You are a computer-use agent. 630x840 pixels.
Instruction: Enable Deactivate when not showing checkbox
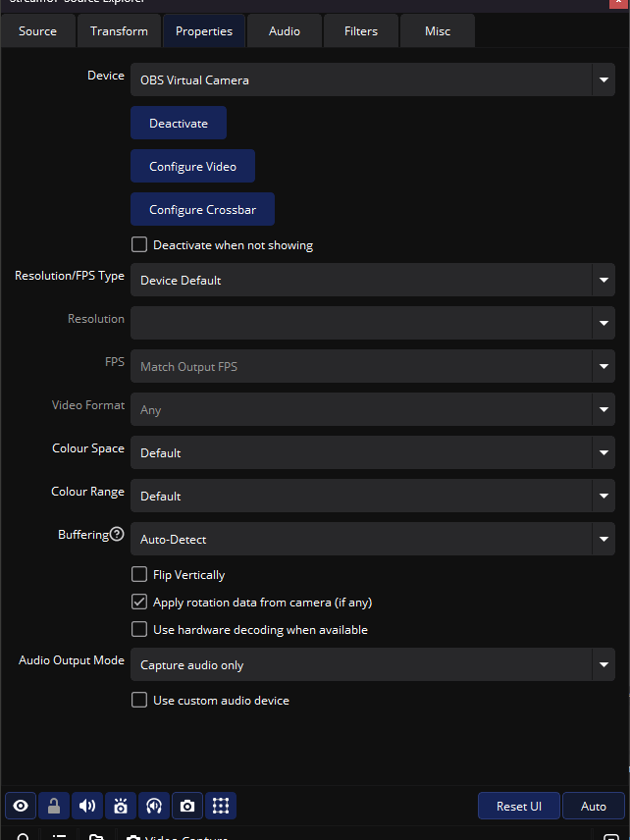[x=139, y=244]
